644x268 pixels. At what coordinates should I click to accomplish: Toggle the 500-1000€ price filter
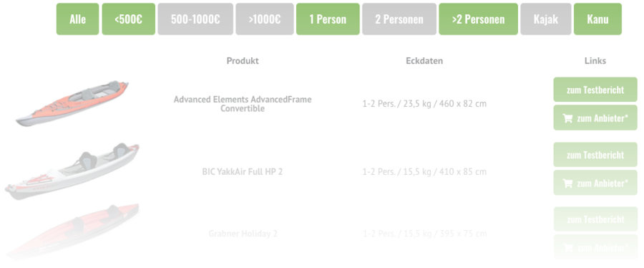point(195,19)
